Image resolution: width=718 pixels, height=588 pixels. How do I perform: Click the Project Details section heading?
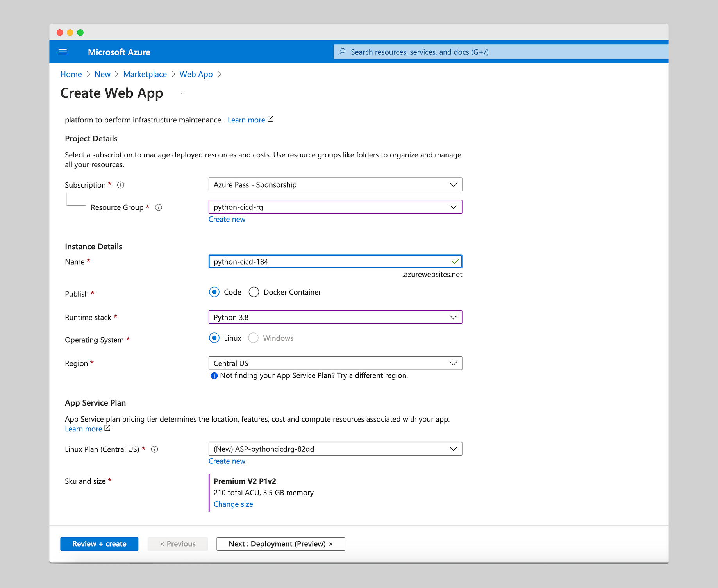coord(91,139)
